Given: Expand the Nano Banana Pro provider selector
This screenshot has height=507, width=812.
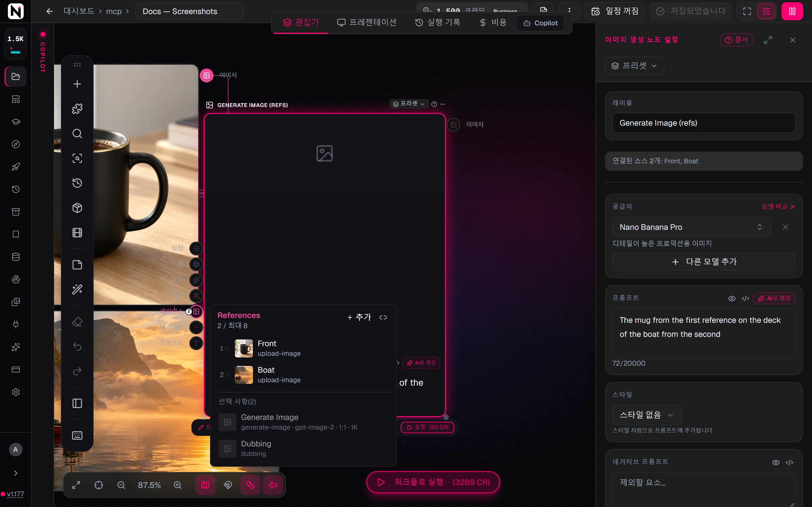Looking at the screenshot, I should click(691, 227).
